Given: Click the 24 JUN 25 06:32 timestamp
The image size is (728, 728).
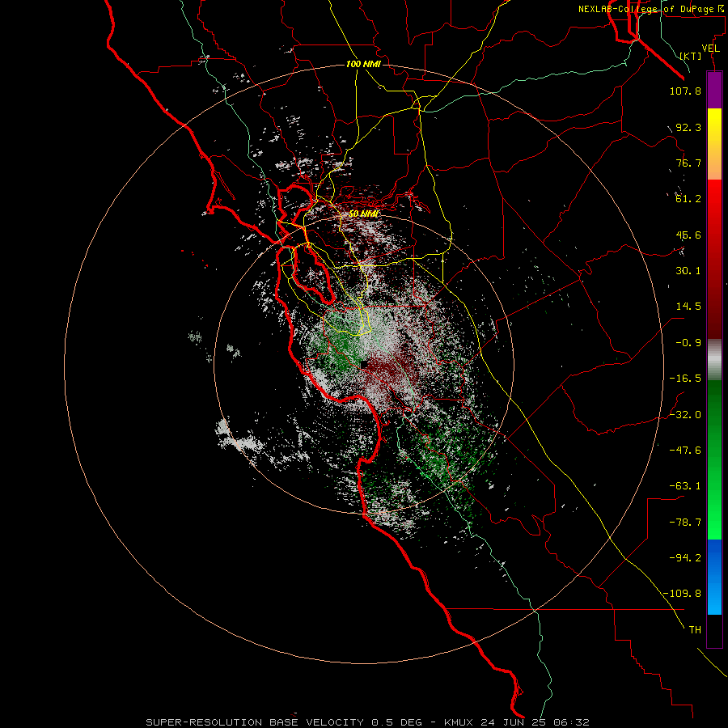Looking at the screenshot, I should [x=535, y=722].
